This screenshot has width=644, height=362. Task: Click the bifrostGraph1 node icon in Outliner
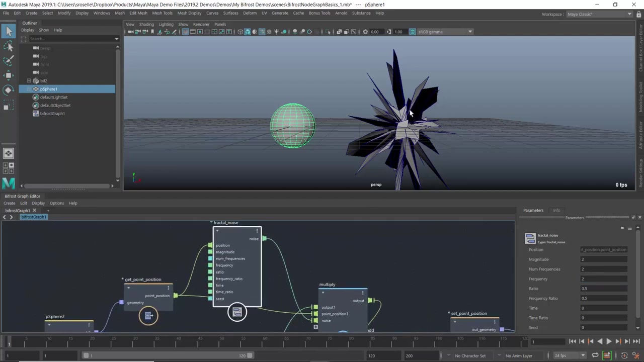36,114
